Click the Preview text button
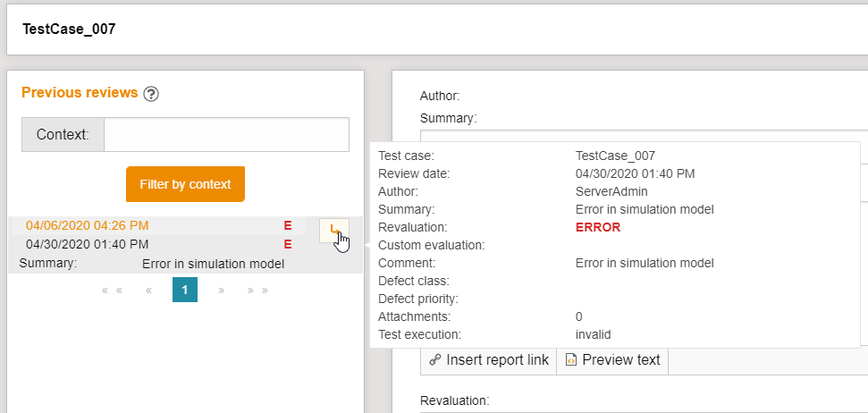This screenshot has height=413, width=868. pos(612,360)
